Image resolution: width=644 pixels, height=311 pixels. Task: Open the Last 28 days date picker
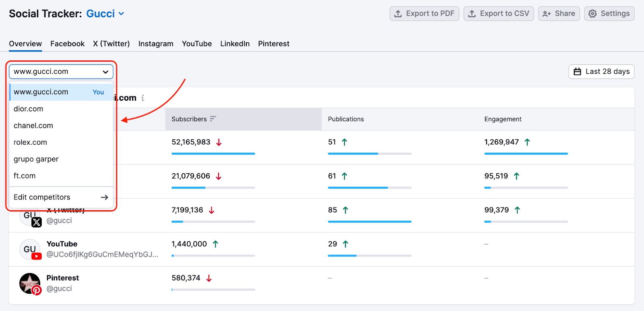pos(601,72)
